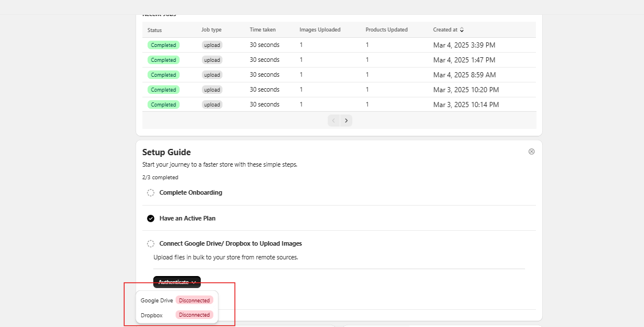Expand the Complete Onboarding step

click(190, 193)
